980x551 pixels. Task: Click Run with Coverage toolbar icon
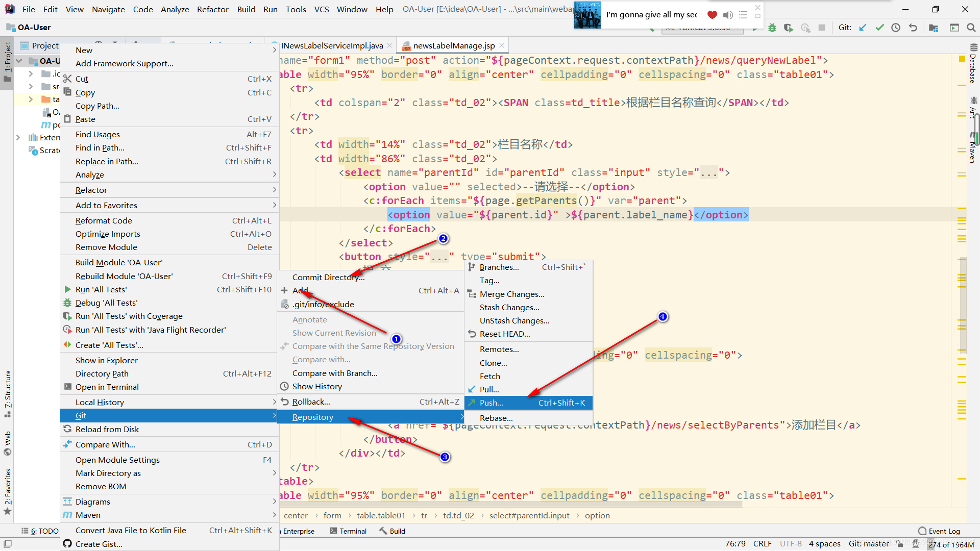[x=789, y=28]
